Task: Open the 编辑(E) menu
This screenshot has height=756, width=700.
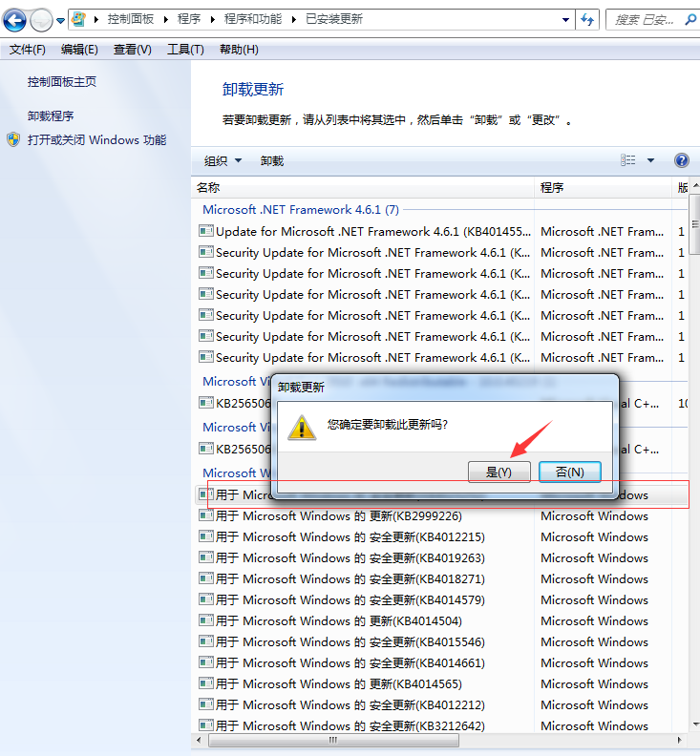Action: pos(79,50)
